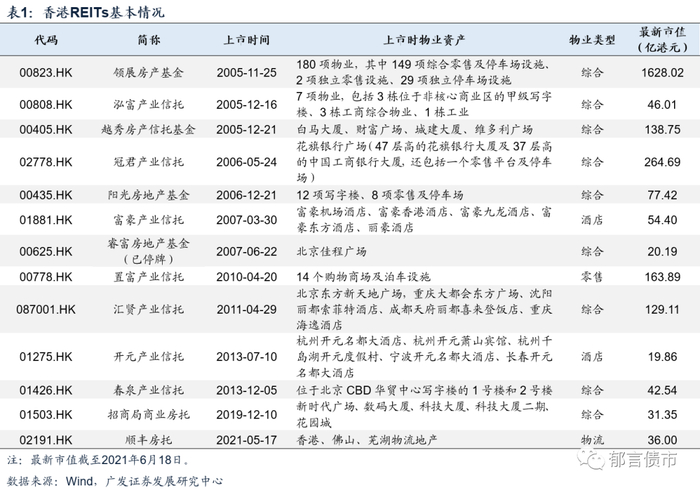Click the market value 20.19
700x490 pixels.
(662, 251)
